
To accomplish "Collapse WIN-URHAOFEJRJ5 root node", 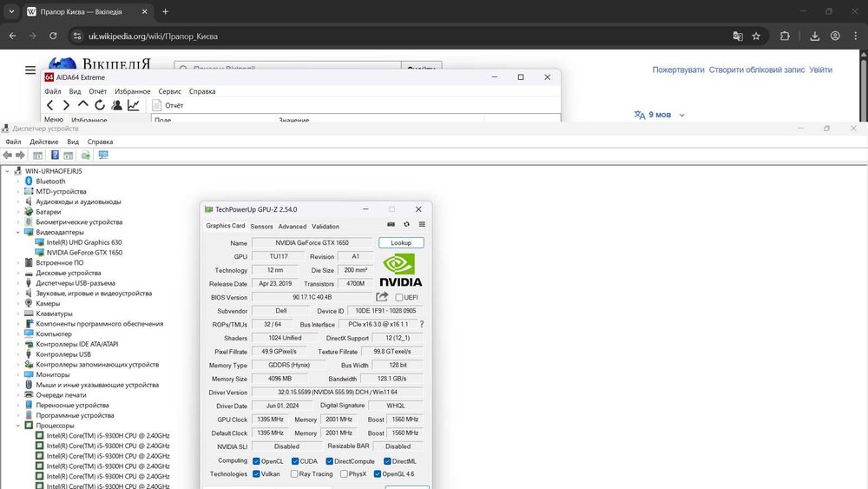I will coord(8,171).
